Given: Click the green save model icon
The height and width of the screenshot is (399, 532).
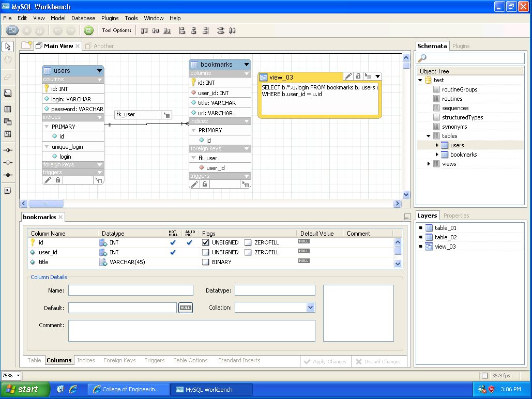Looking at the screenshot, I should click(x=88, y=30).
